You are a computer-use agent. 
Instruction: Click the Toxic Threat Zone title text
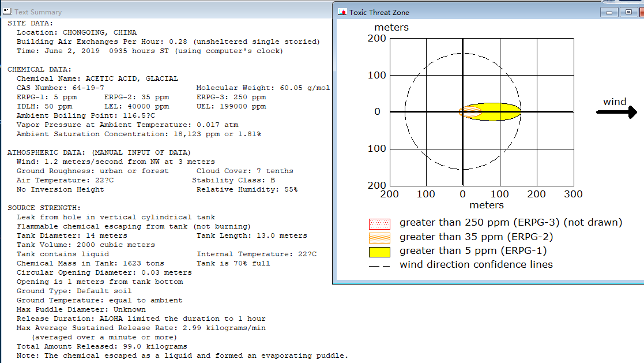[x=379, y=12]
